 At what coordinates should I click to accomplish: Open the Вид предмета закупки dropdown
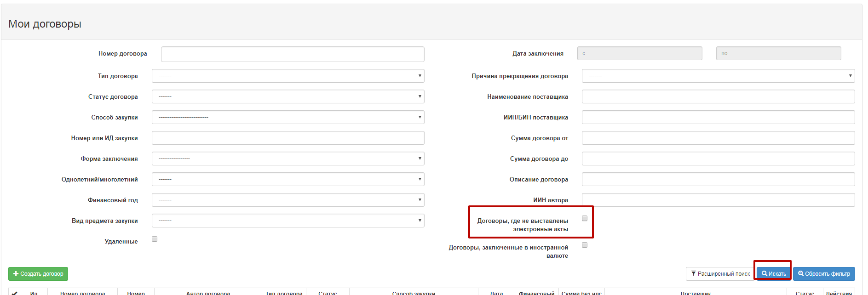pos(288,221)
